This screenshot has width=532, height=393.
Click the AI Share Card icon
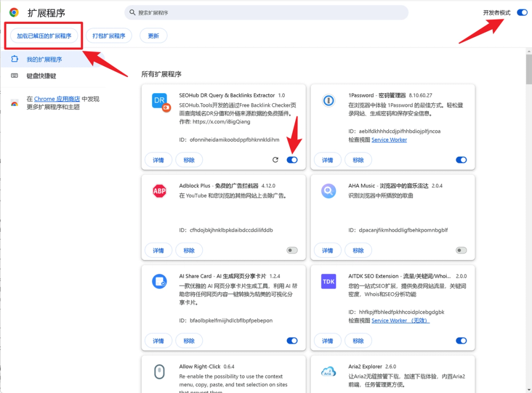pyautogui.click(x=160, y=281)
